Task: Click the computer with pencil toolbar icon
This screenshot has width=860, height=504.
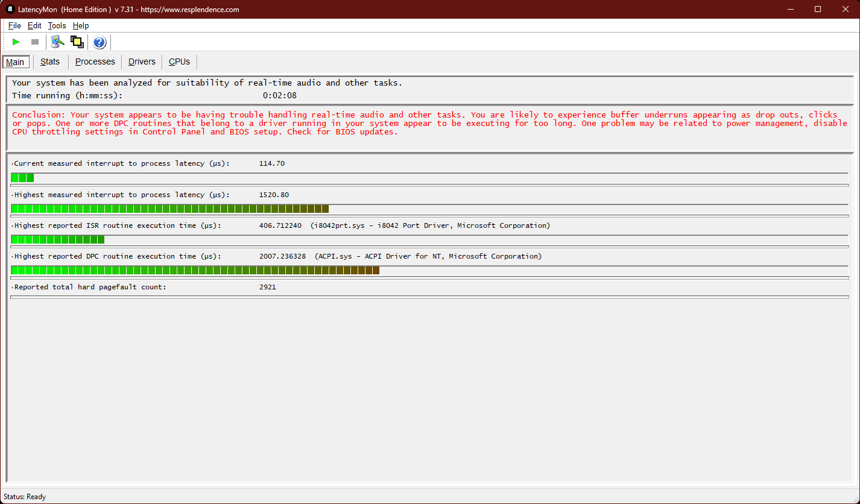Action: point(57,42)
